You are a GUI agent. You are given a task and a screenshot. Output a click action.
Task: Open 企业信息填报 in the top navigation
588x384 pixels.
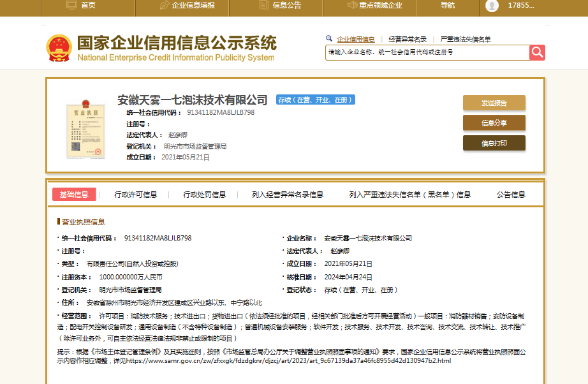point(193,5)
